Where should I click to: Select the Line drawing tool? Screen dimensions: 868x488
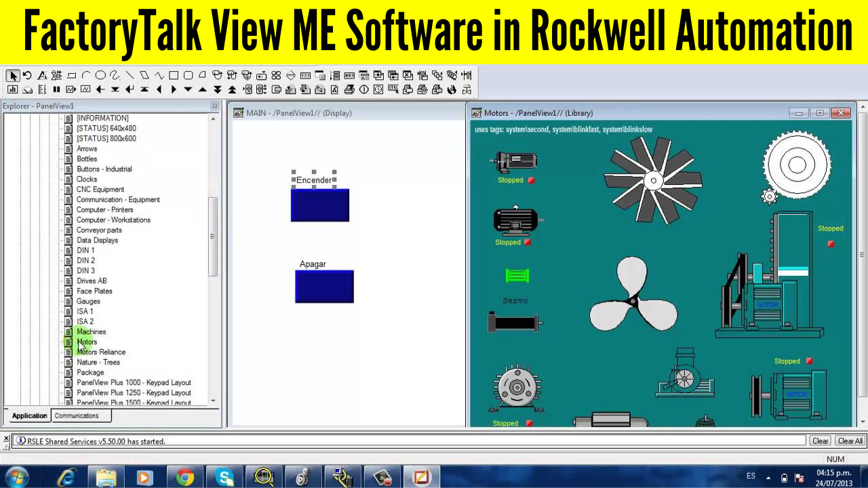click(x=130, y=75)
